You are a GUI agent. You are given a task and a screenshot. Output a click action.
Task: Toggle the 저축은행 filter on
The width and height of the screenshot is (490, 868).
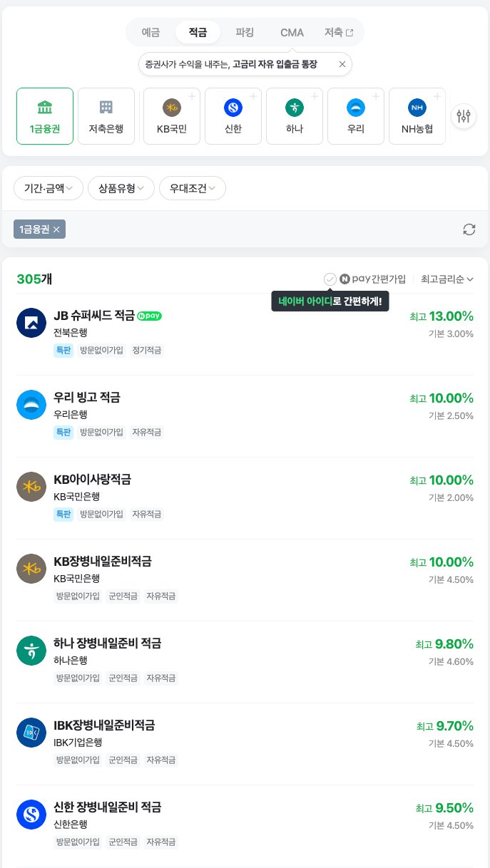pos(106,116)
